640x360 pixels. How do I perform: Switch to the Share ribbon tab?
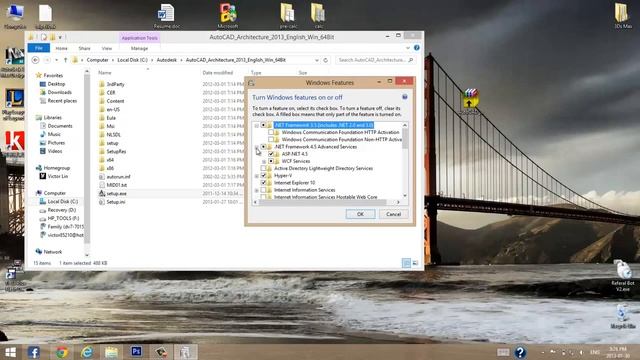[84, 48]
